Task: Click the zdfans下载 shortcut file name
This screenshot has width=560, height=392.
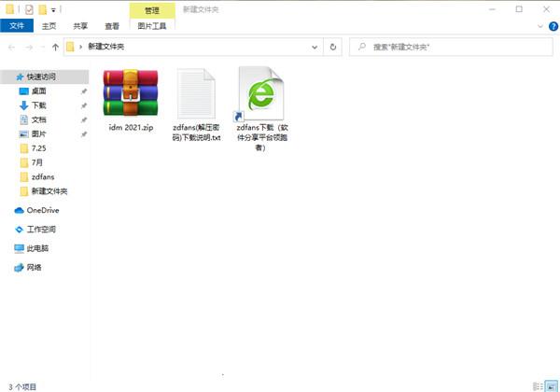Action: [261, 137]
